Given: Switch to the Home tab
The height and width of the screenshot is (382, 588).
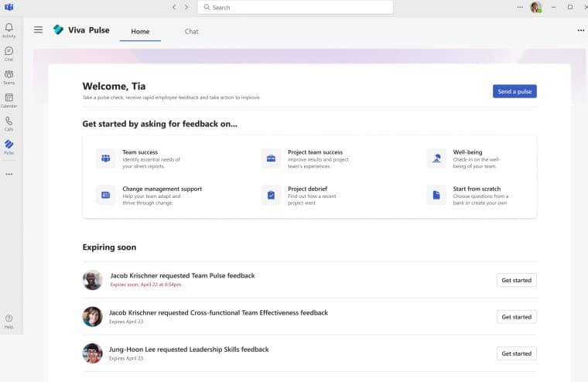Looking at the screenshot, I should pyautogui.click(x=140, y=32).
